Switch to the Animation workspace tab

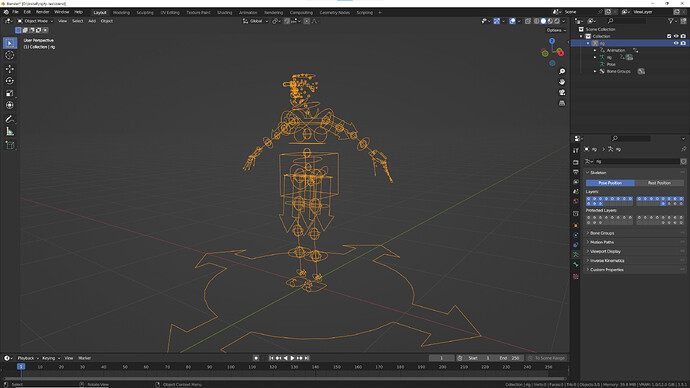coord(248,13)
